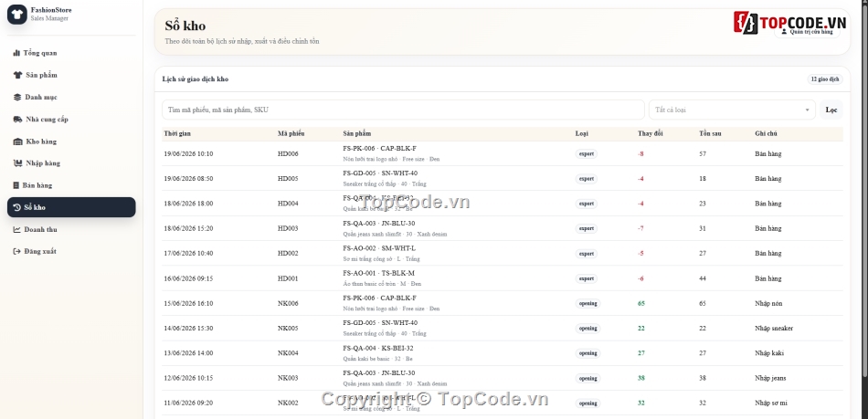Click voucher code NK006
The height and width of the screenshot is (419, 868).
288,303
